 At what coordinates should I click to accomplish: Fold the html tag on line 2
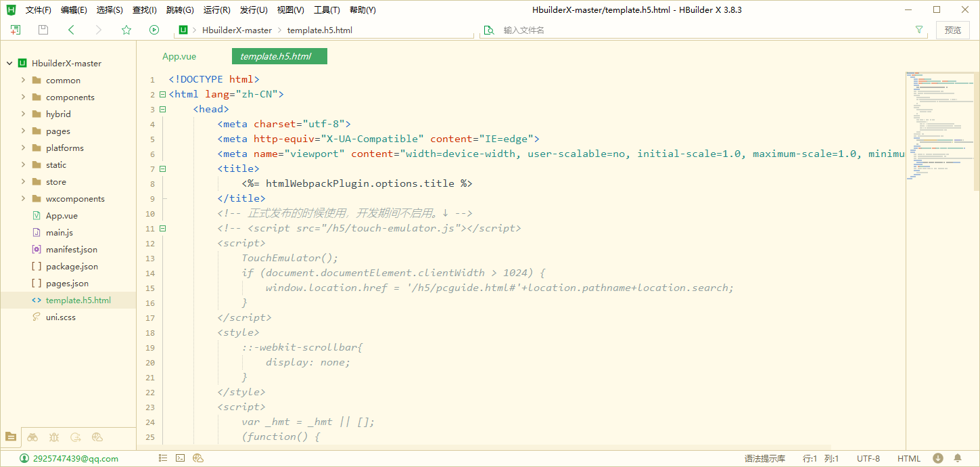point(162,95)
